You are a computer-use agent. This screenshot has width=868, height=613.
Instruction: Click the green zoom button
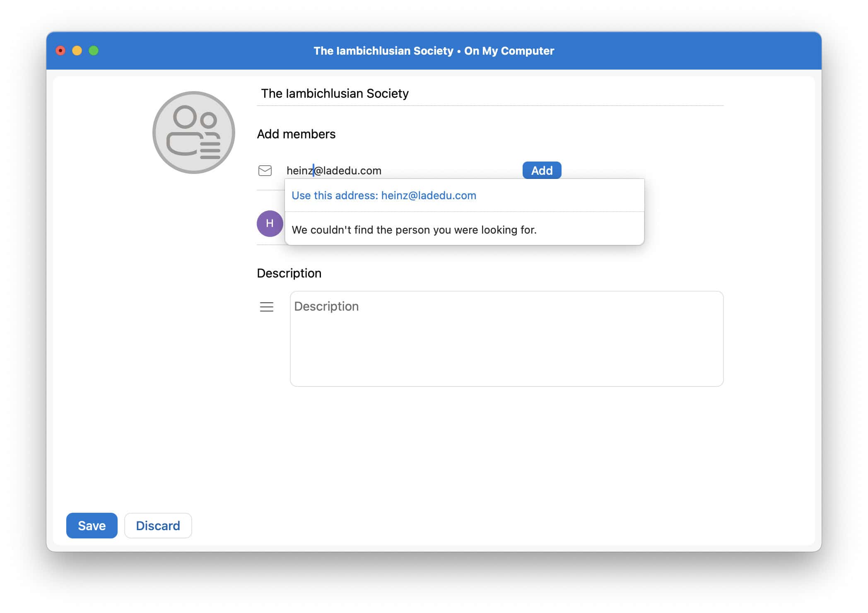(x=94, y=51)
